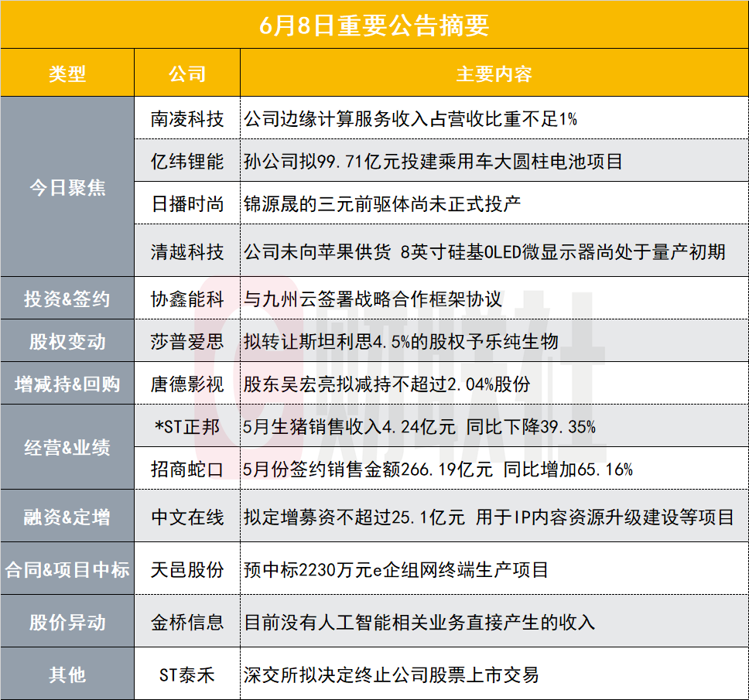Image resolution: width=749 pixels, height=700 pixels.
Task: Click text 深交所拟决定终止公司股票上市交易
Action: pyautogui.click(x=392, y=674)
